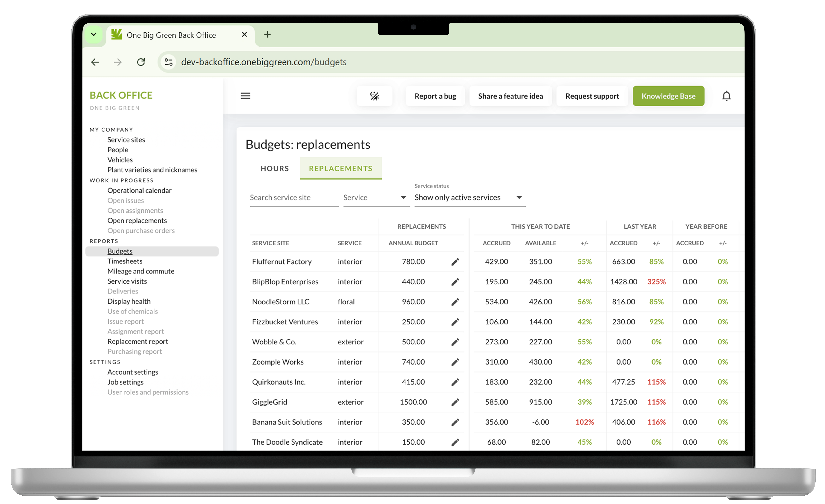Open People in the sidebar
Screen dimensions: 825x504
[118, 150]
